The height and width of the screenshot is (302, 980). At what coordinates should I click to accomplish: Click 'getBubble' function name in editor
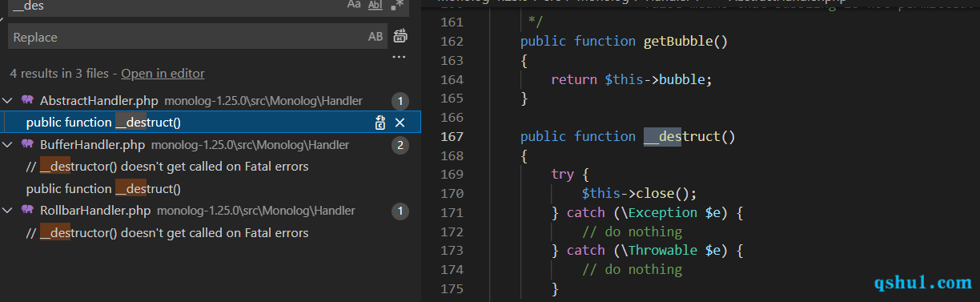point(678,41)
